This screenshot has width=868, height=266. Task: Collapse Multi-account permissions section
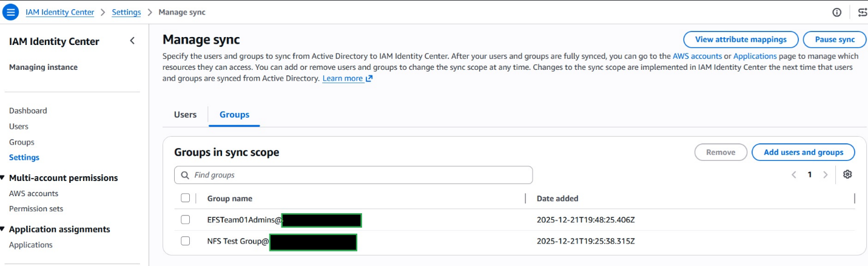[x=4, y=178]
